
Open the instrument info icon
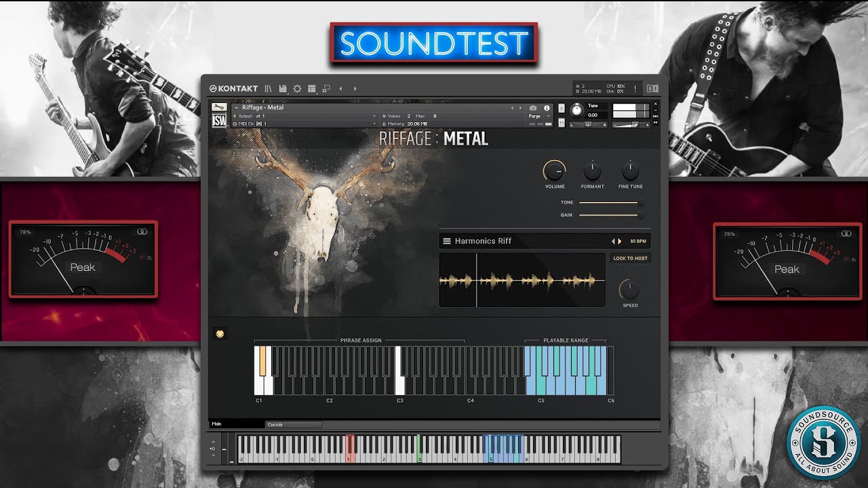pos(547,108)
